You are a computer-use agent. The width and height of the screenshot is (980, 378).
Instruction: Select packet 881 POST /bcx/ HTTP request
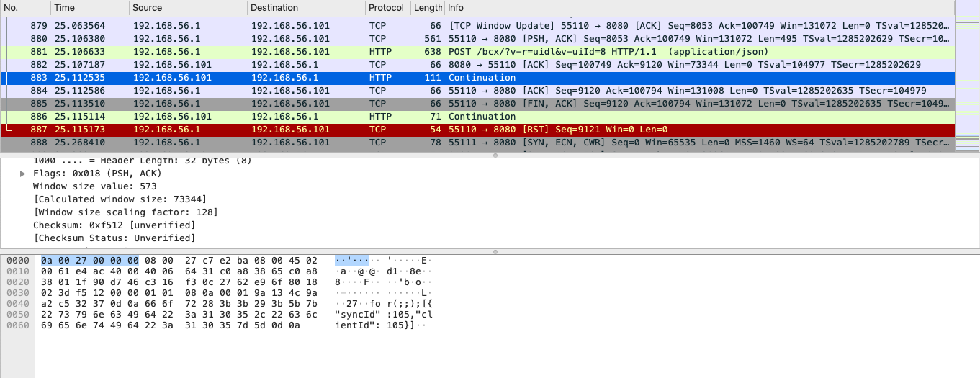(x=477, y=52)
